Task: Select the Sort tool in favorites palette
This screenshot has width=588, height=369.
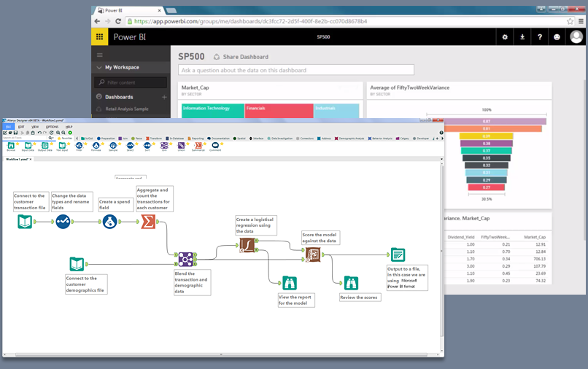Action: tap(147, 146)
